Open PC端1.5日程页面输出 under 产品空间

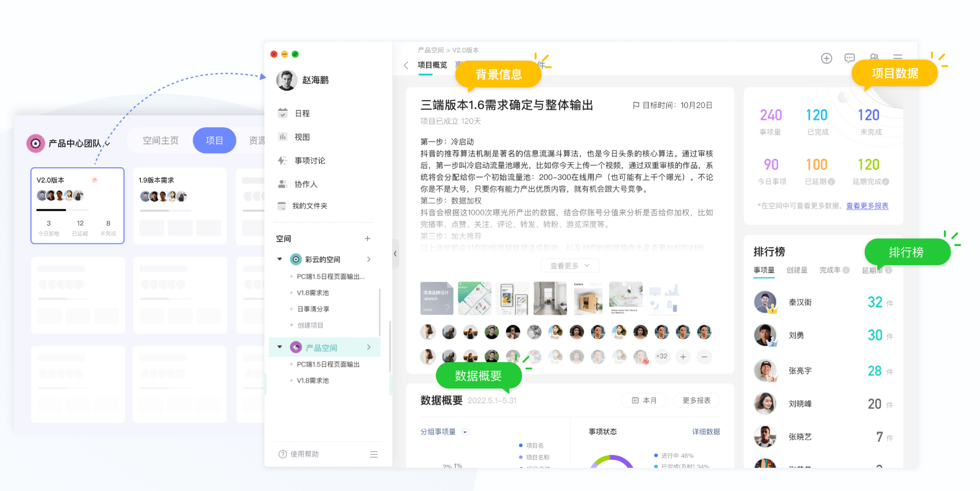pos(328,364)
